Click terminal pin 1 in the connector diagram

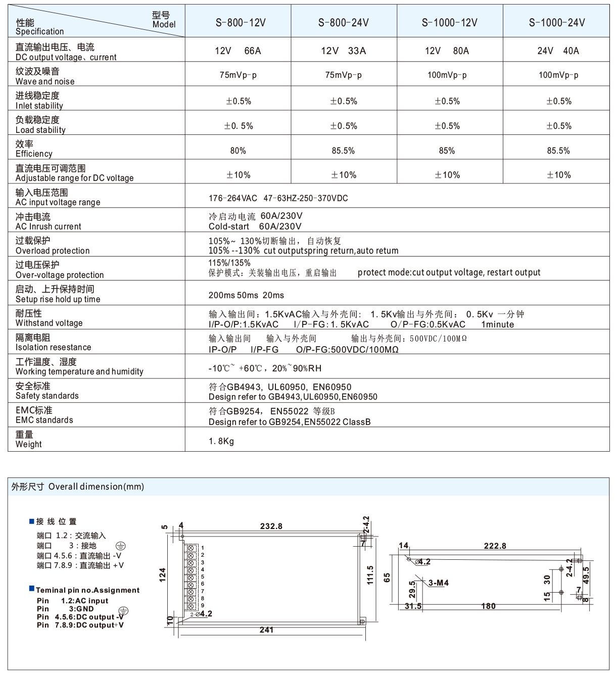tap(190, 548)
